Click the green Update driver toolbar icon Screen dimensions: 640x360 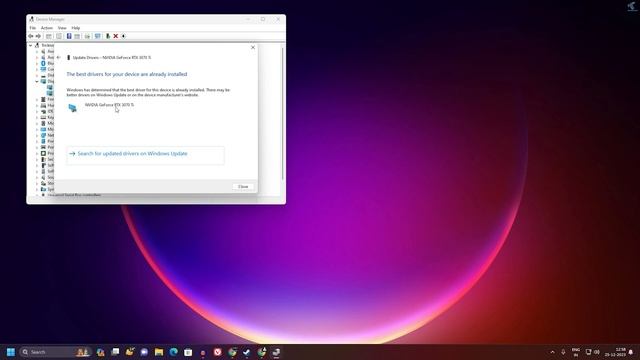(108, 36)
